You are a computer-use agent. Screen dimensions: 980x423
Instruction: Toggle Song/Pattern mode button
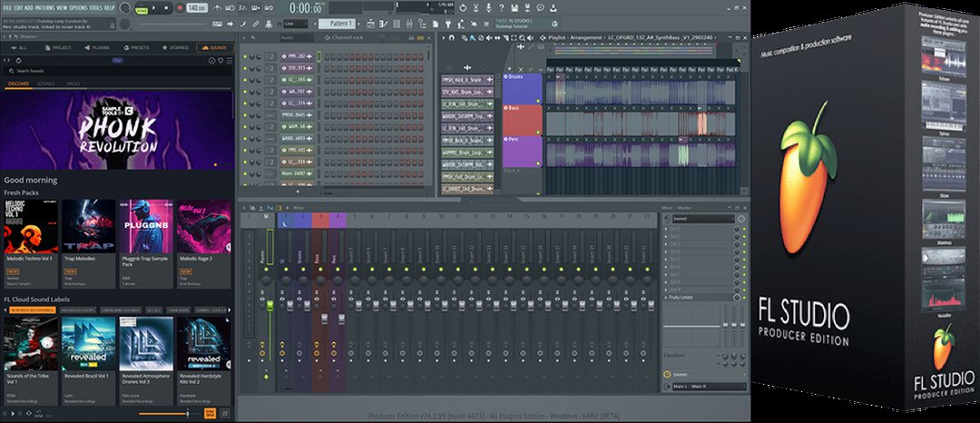tap(142, 11)
